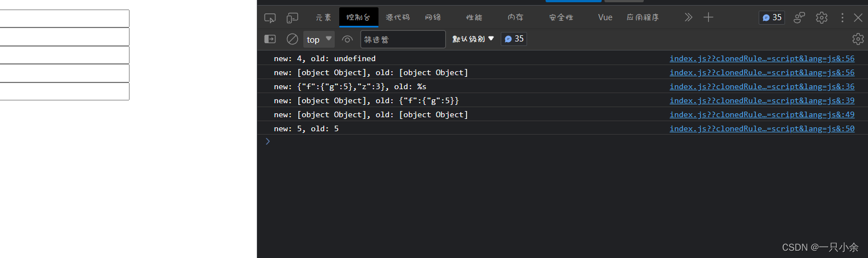
Task: Open source link ending in js&:36
Action: coord(762,86)
